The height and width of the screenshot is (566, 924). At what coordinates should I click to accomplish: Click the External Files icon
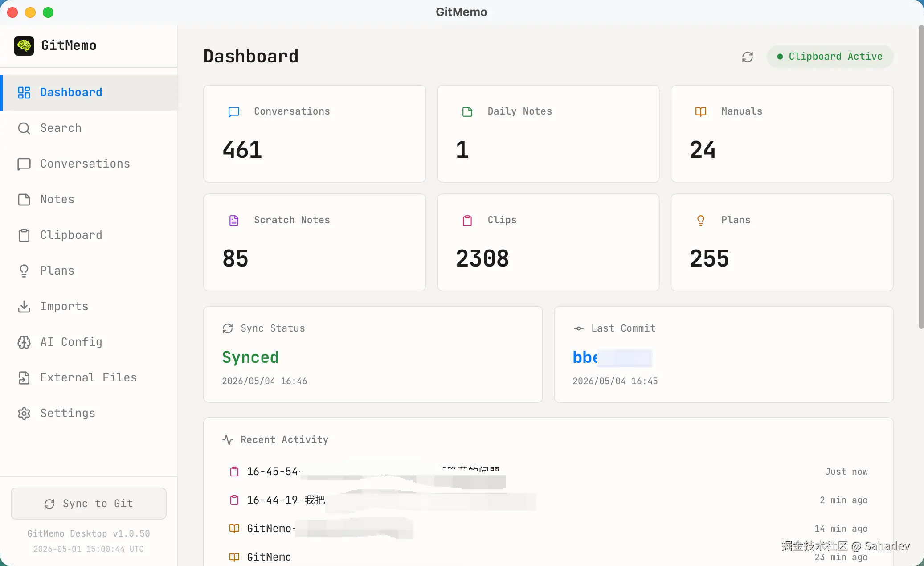pos(24,377)
